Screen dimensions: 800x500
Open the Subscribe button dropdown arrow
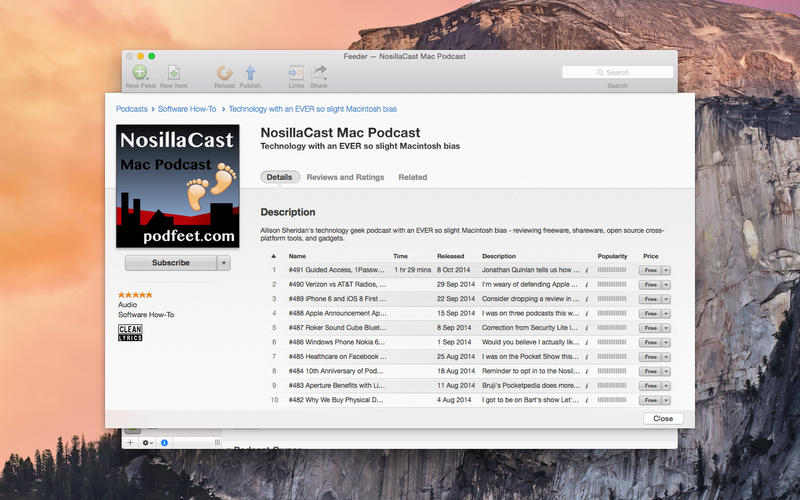pos(223,263)
